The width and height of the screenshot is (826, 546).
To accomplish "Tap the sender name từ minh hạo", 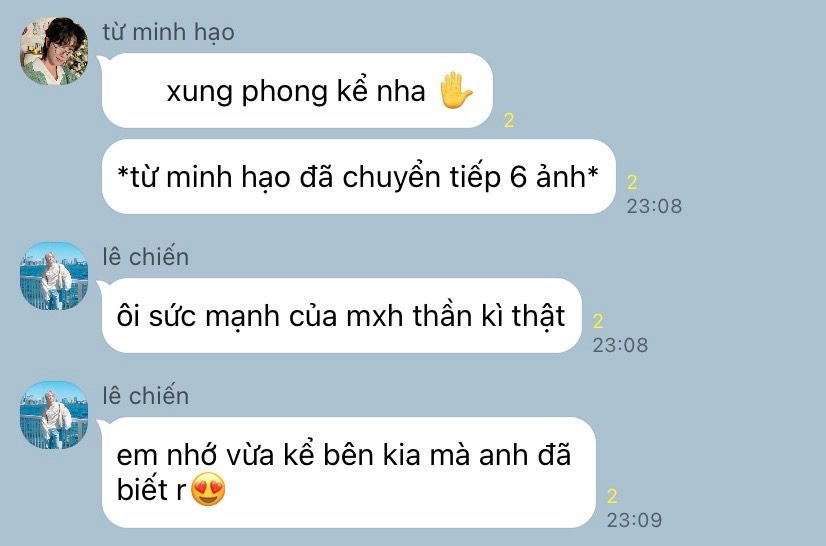I will [169, 32].
